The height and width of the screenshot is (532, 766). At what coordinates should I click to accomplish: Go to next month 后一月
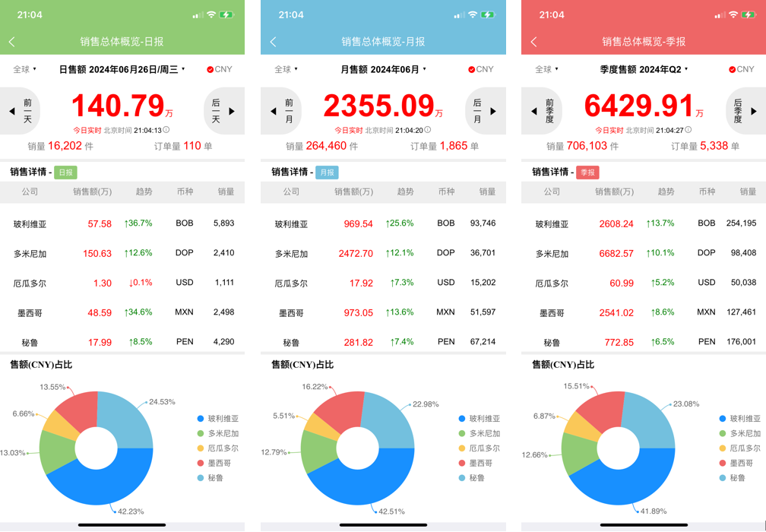486,111
